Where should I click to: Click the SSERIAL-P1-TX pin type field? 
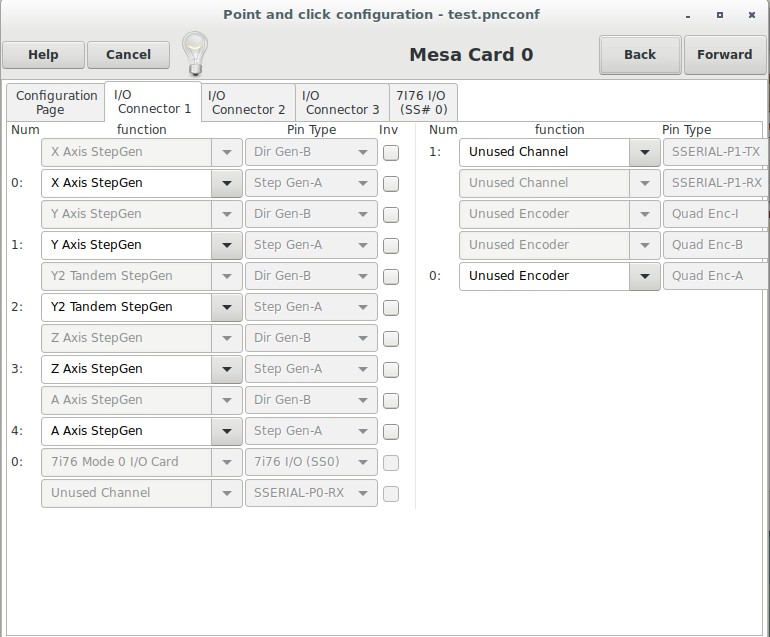pos(716,152)
